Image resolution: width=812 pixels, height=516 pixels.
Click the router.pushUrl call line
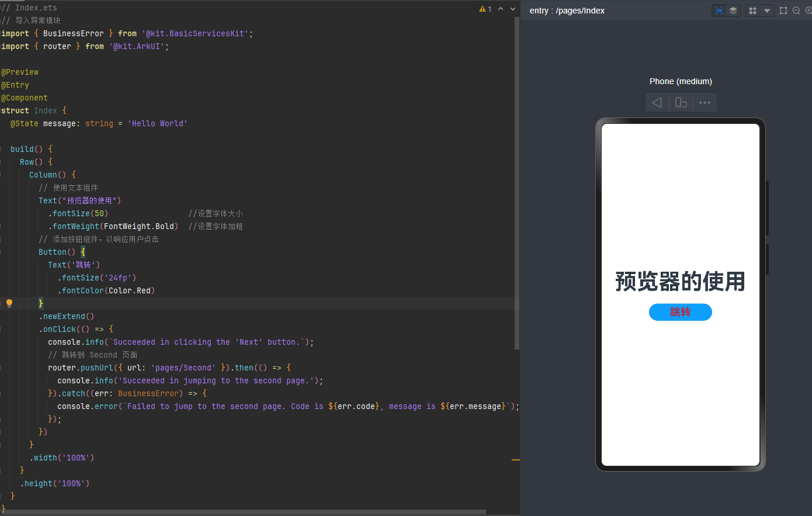(x=169, y=368)
